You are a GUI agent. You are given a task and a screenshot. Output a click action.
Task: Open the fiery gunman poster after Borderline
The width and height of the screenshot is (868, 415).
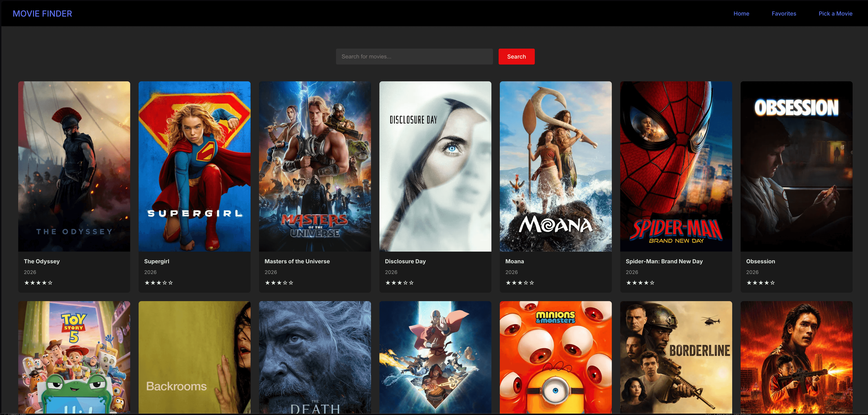tap(796, 357)
